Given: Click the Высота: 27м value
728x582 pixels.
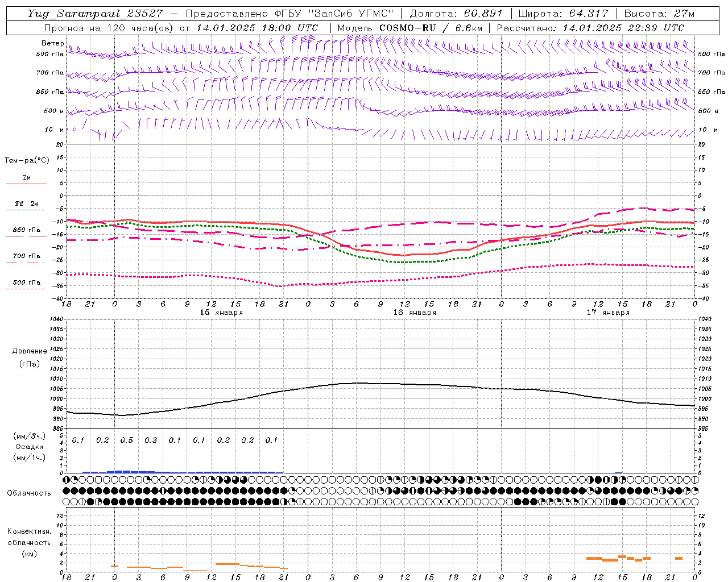Looking at the screenshot, I should tap(659, 14).
